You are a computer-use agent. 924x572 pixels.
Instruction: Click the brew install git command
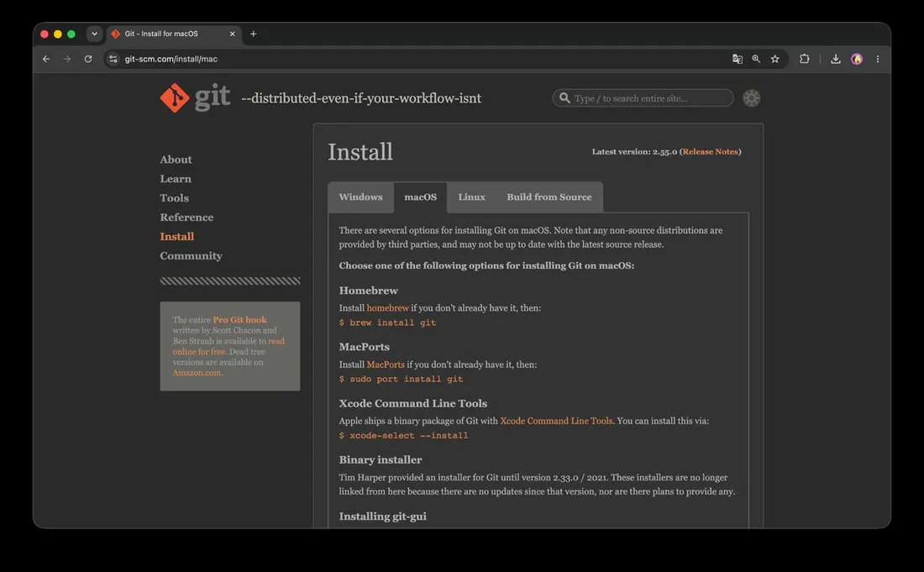point(388,323)
